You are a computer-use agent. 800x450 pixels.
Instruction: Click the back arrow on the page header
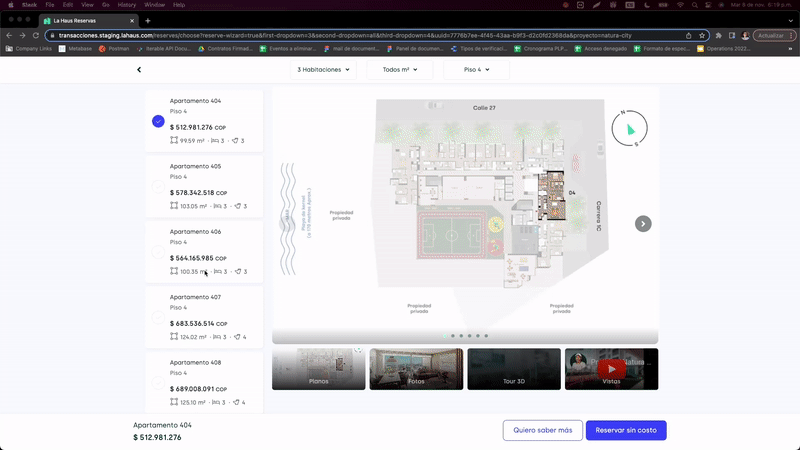point(139,70)
